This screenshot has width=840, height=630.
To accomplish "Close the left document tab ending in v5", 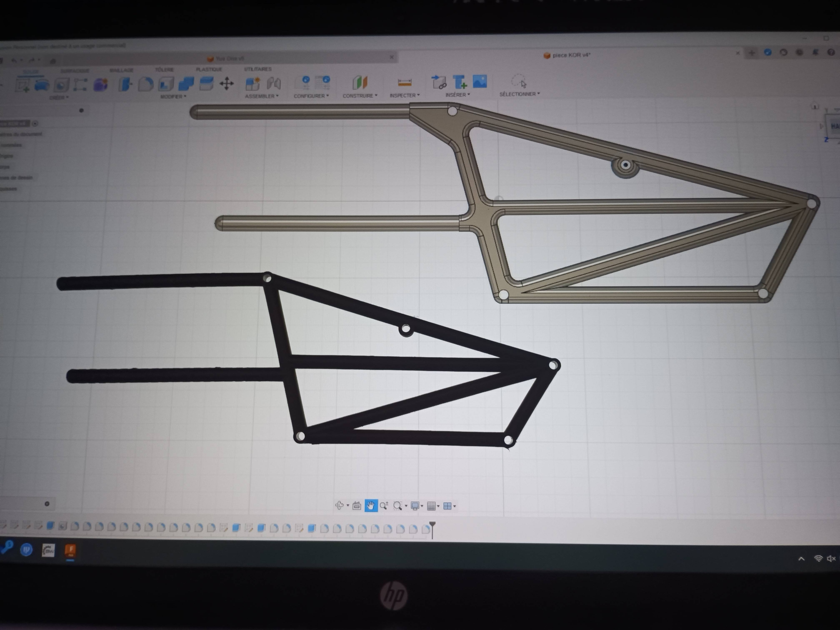I will [x=391, y=57].
